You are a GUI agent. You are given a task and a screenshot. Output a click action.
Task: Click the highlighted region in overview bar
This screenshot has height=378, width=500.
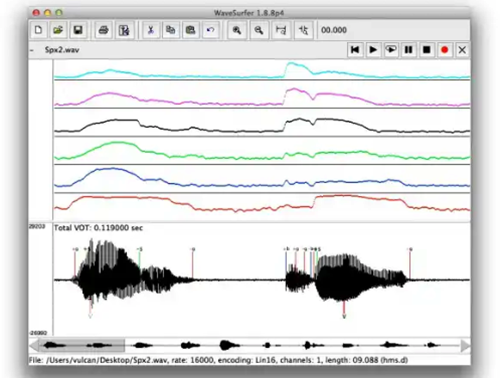click(82, 345)
